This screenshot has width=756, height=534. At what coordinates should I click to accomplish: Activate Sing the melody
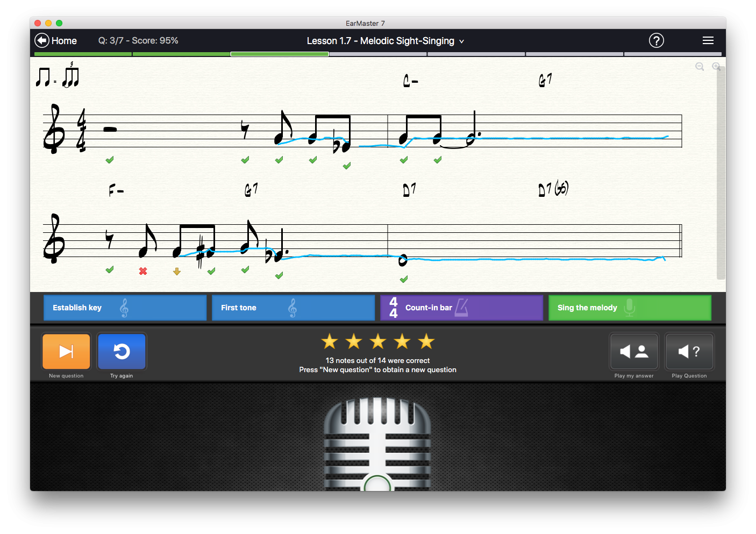click(630, 308)
